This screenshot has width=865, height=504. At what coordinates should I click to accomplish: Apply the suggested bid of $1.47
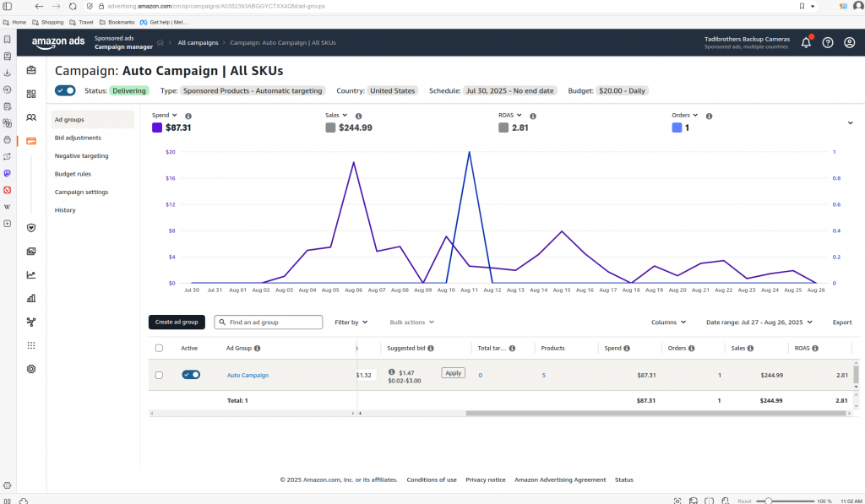point(453,373)
